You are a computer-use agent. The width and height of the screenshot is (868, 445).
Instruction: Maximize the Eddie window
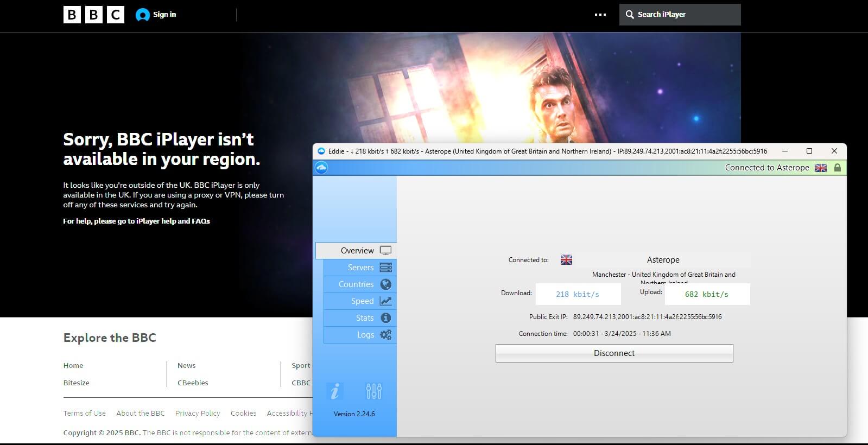tap(809, 151)
